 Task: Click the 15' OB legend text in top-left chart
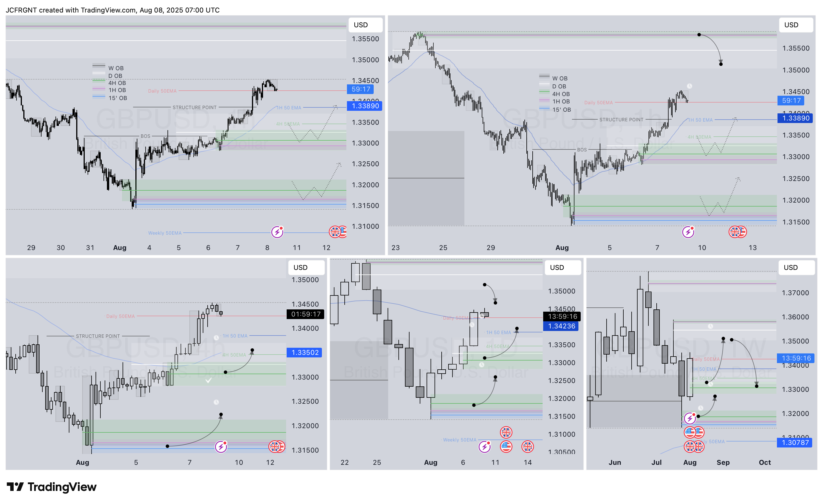pyautogui.click(x=117, y=98)
